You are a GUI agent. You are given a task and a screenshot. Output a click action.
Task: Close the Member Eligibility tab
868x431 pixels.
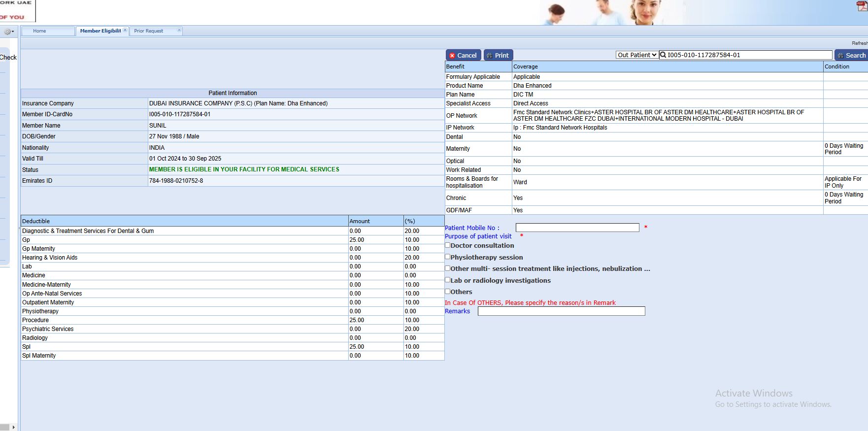125,31
